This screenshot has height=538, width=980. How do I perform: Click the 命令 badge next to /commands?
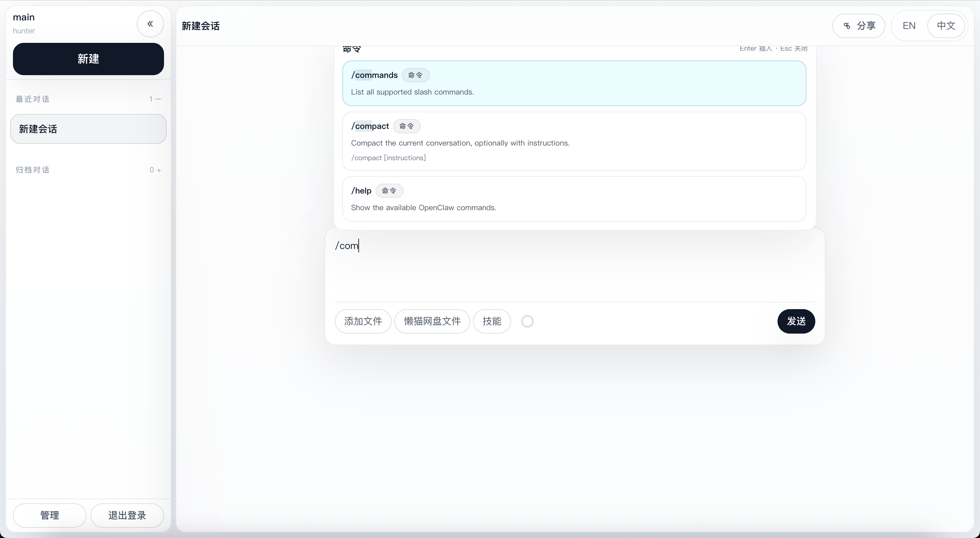(415, 75)
